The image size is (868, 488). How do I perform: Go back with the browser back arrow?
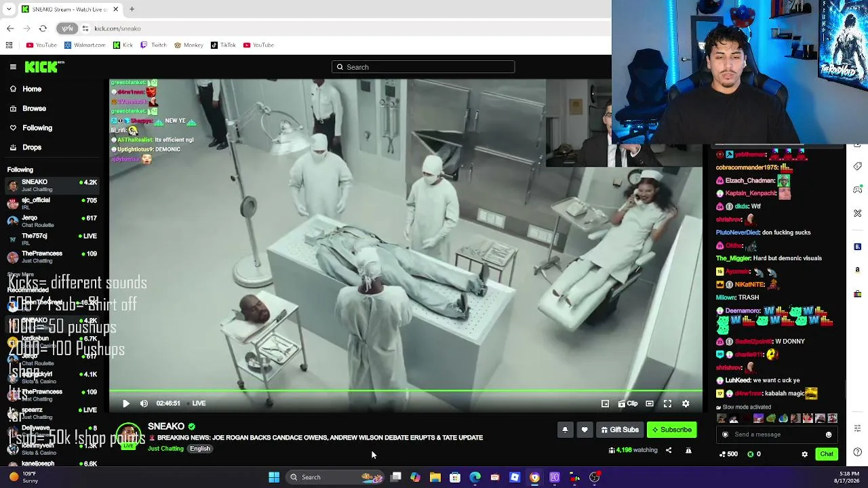[x=10, y=28]
